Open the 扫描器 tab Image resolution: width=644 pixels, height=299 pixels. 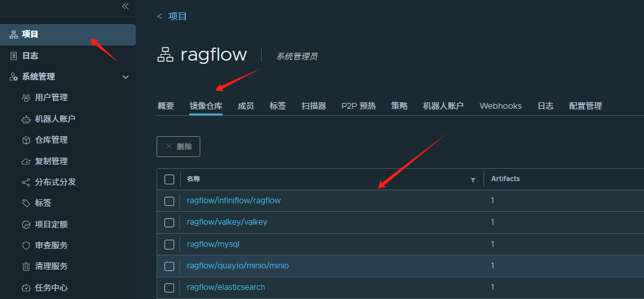click(x=314, y=106)
